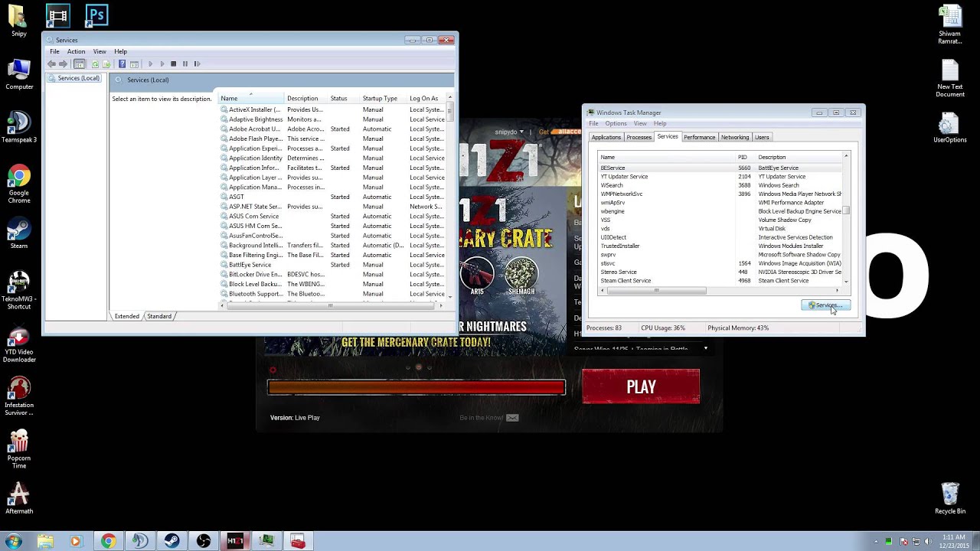Click the Pause Service toolbar icon
The height and width of the screenshot is (551, 980).
(185, 64)
